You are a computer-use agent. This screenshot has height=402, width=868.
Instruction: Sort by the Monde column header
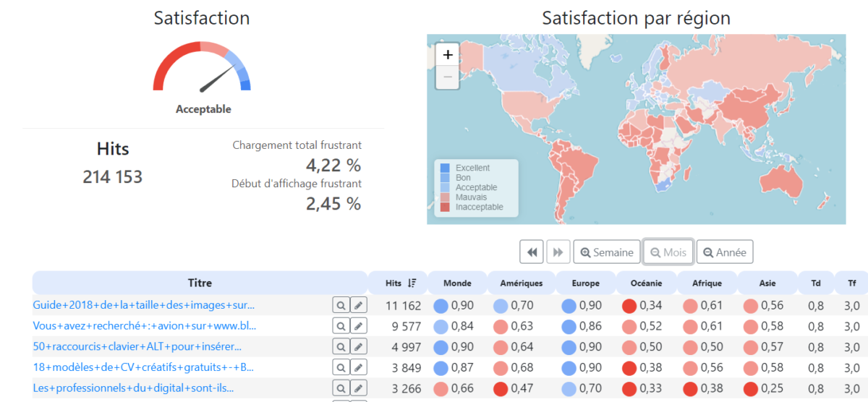(457, 283)
